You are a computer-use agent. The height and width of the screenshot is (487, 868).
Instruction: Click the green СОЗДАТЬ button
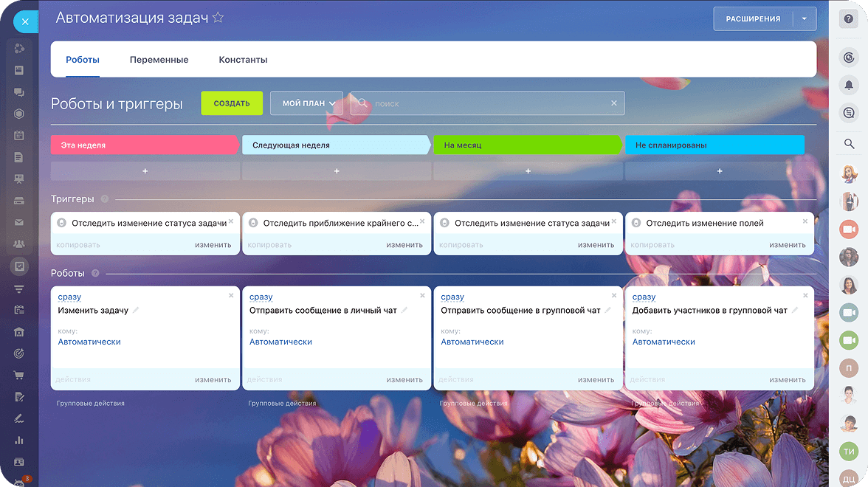coord(232,103)
